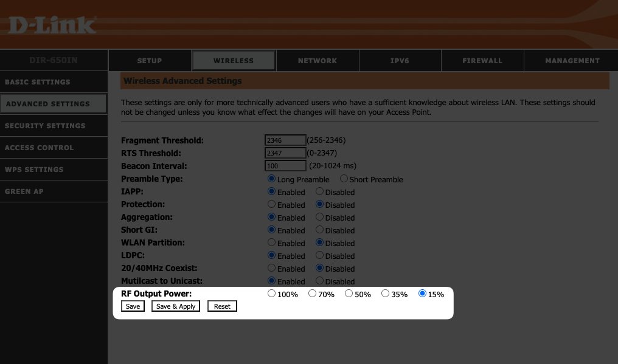
Task: Open Basic Settings in sidebar
Action: click(x=54, y=82)
